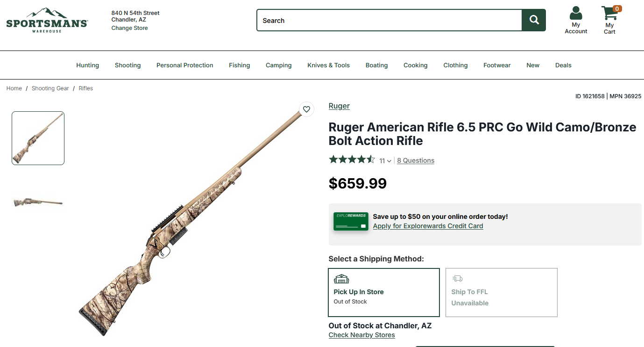Open the Fishing menu category
The image size is (644, 347).
239,65
